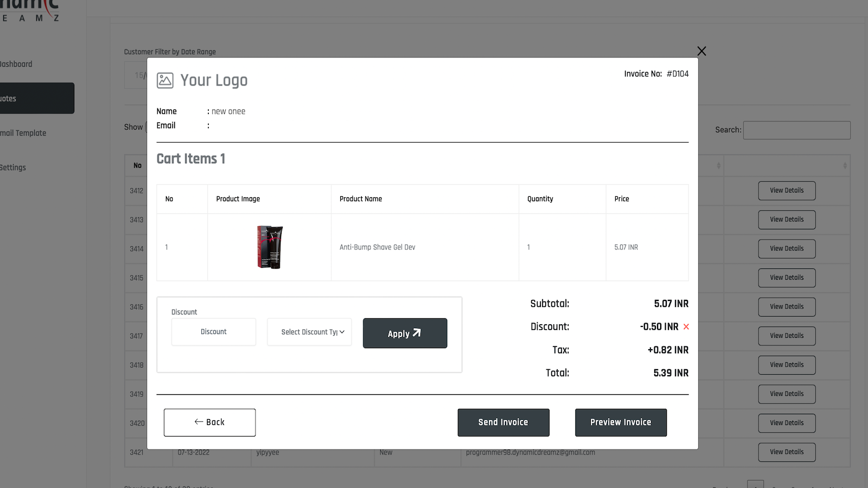
Task: Click the Send Invoice button
Action: tap(503, 422)
